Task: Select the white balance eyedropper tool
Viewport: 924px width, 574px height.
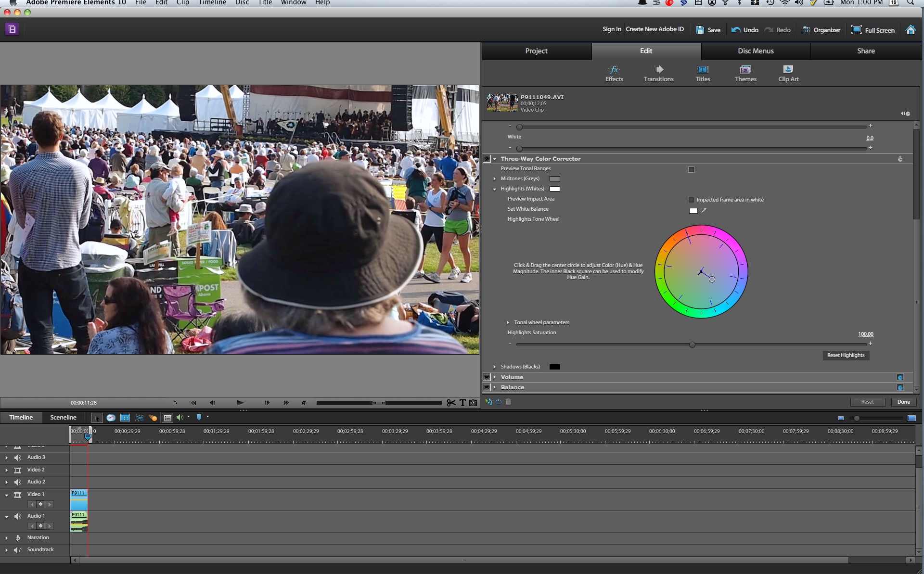Action: tap(704, 210)
